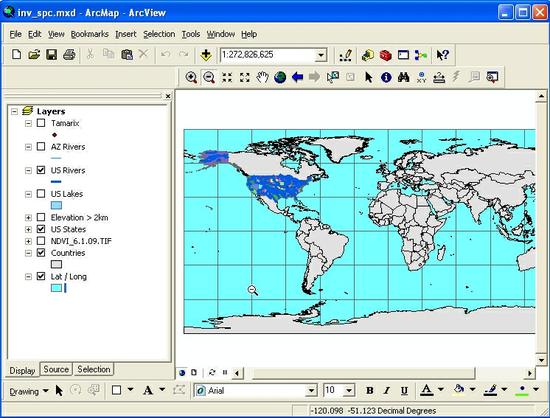Hide the US States layer
Screen dimensions: 550x418
click(x=41, y=229)
